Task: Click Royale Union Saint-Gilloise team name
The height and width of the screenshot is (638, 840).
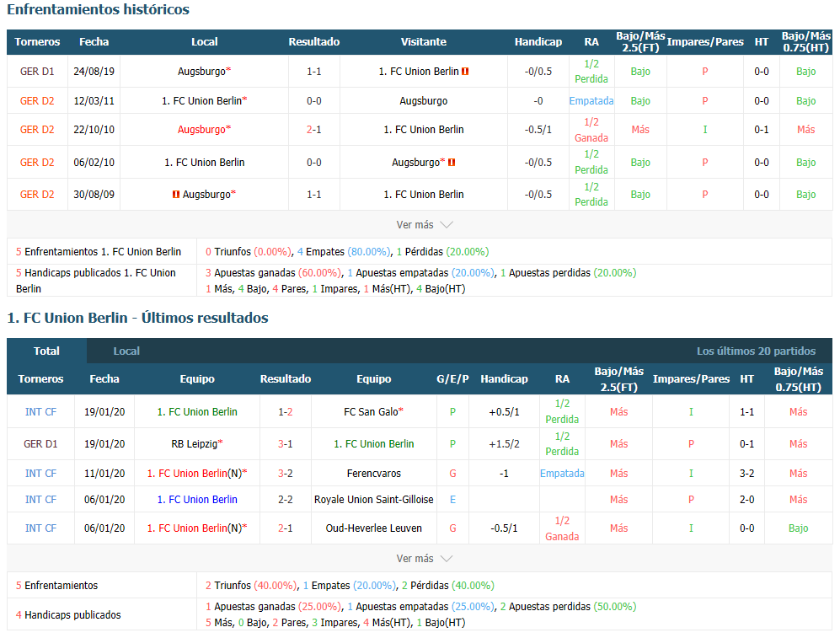Action: pyautogui.click(x=374, y=500)
